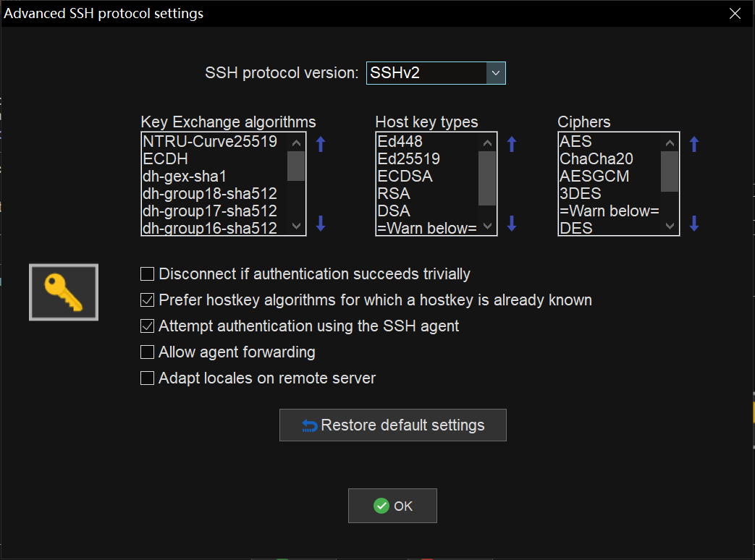
Task: Check Adapt locales on remote server
Action: tap(148, 378)
